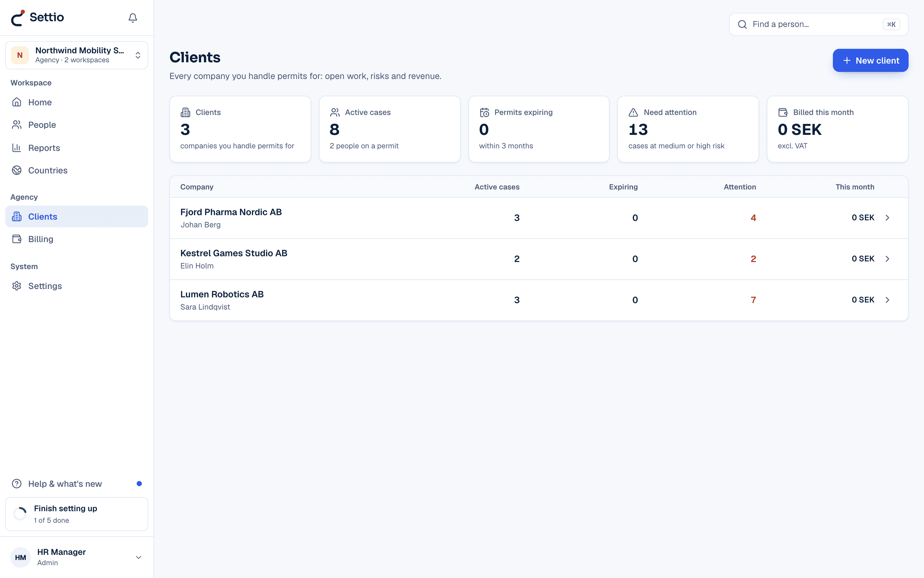Click the HM user avatar
The image size is (924, 578).
point(20,557)
